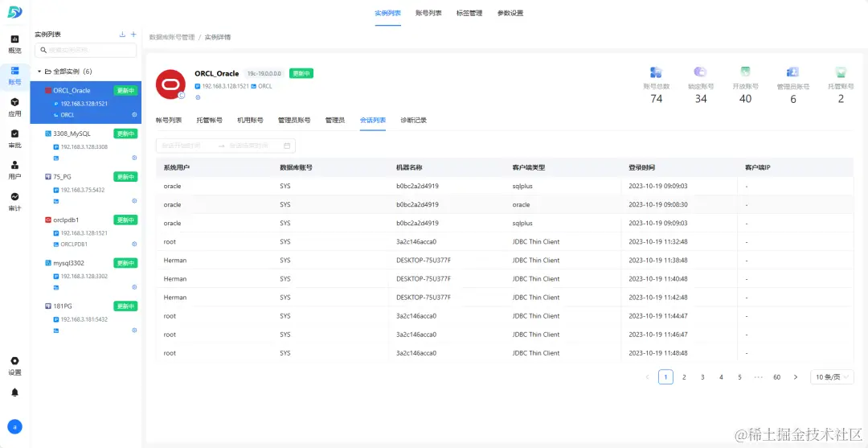Click the import download icon beside 实例列表
Screen dimensions: 868x448
pos(122,35)
